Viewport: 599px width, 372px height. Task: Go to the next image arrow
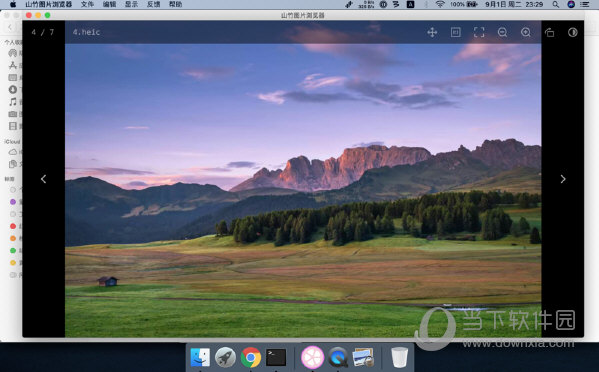(x=563, y=179)
